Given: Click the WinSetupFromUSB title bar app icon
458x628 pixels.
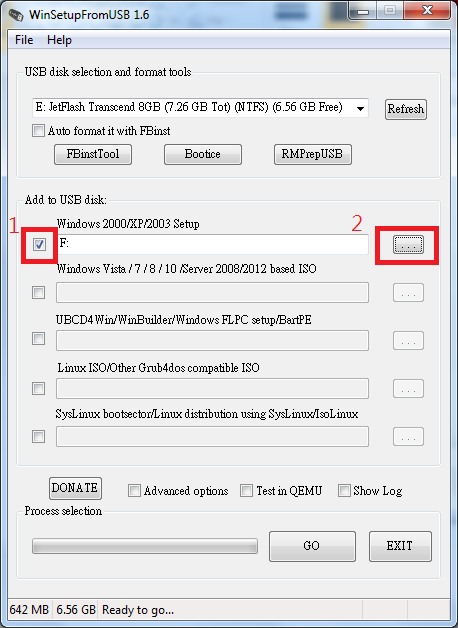Looking at the screenshot, I should click(x=16, y=15).
